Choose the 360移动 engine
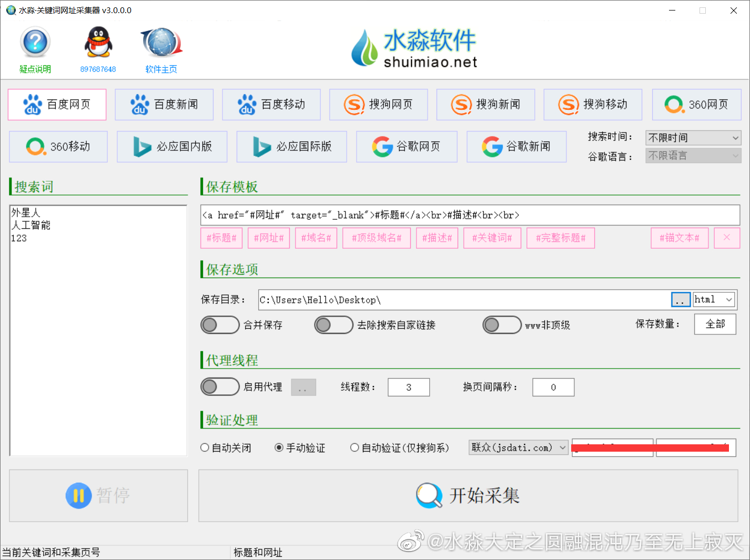This screenshot has width=750, height=560. pos(58,147)
